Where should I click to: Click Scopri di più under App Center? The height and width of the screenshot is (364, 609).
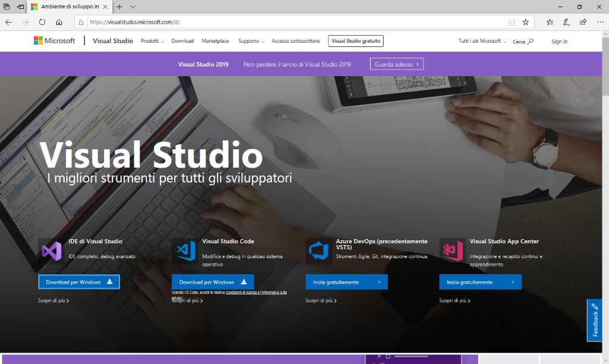(455, 300)
